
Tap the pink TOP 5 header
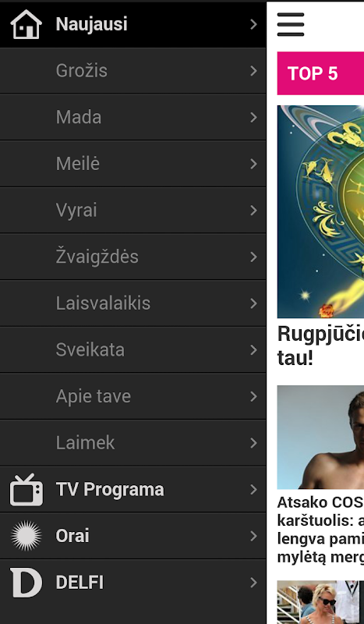pos(320,73)
